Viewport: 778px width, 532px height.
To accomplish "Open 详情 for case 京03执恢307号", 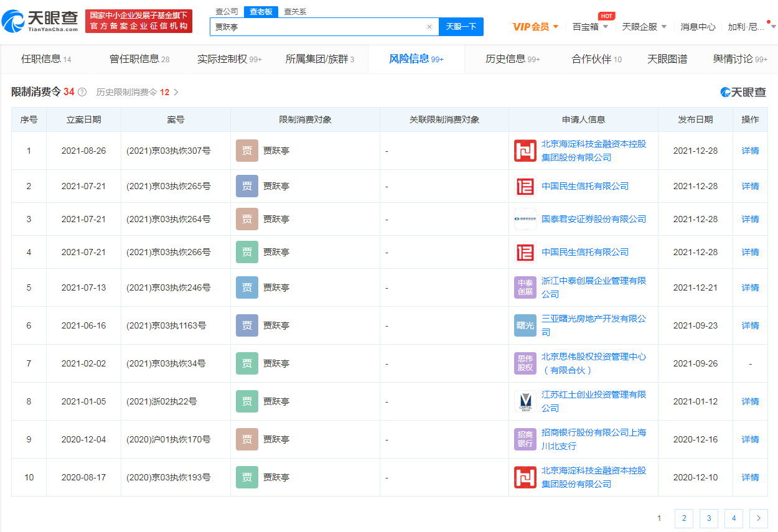I will 751,151.
